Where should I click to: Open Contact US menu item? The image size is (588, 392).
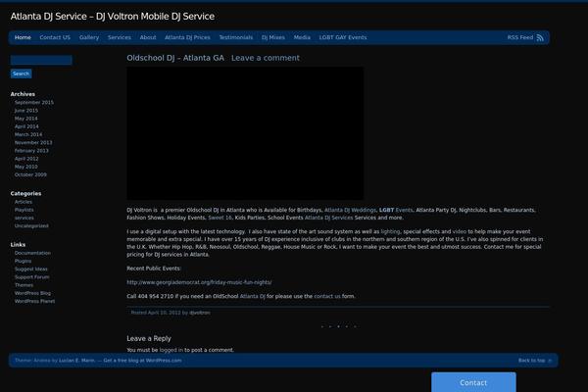coord(55,37)
